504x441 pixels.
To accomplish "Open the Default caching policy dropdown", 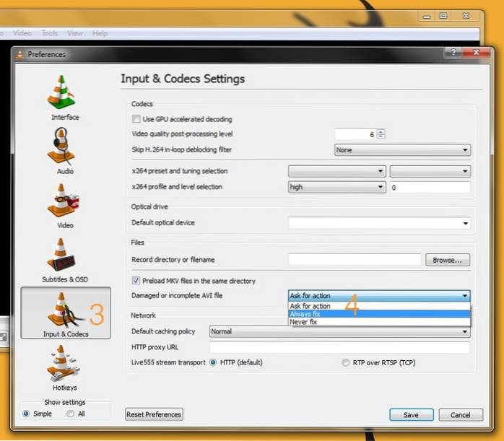I will pos(339,331).
